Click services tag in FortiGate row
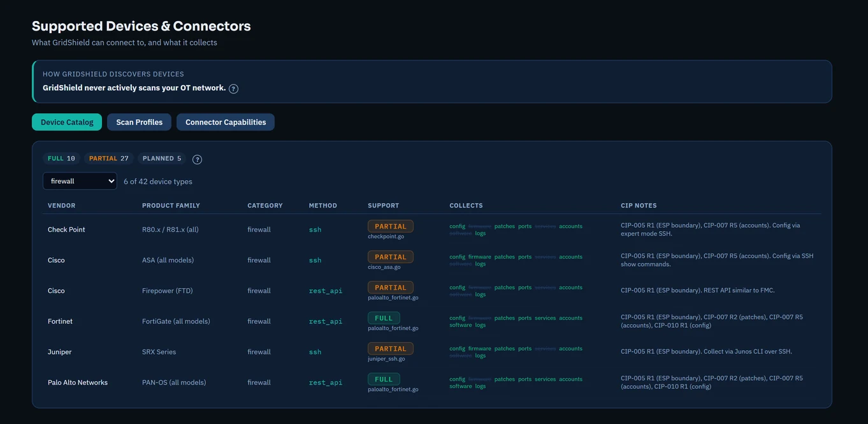This screenshot has height=424, width=868. pyautogui.click(x=545, y=318)
